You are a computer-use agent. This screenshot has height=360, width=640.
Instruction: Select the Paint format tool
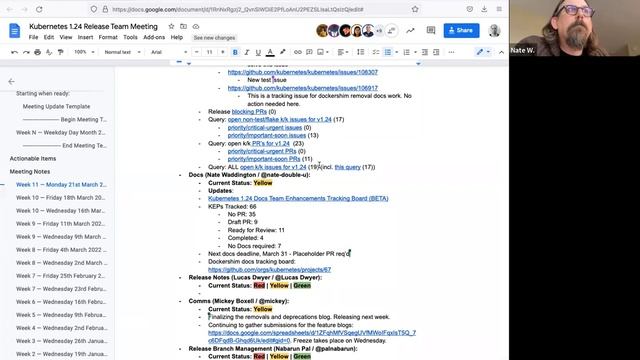[x=60, y=52]
